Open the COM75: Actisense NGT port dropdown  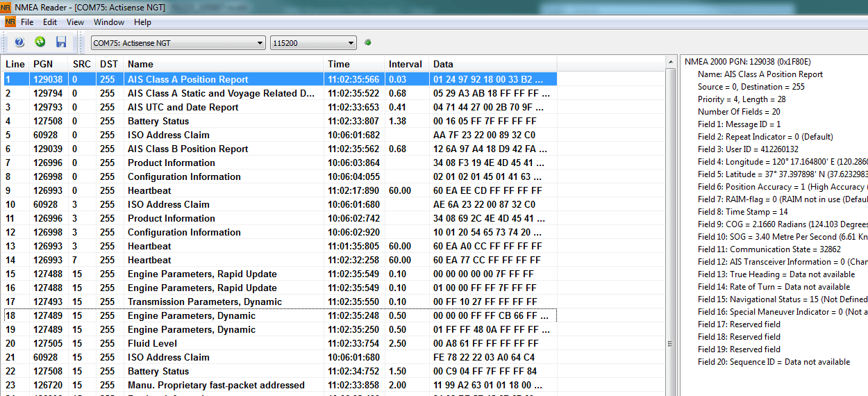coord(178,43)
